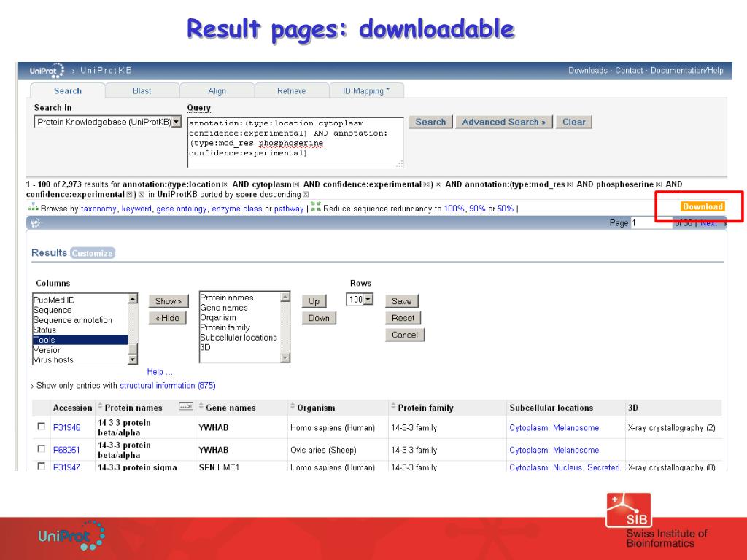Switch to the Blast tab
Image resolution: width=747 pixels, height=560 pixels.
142,90
